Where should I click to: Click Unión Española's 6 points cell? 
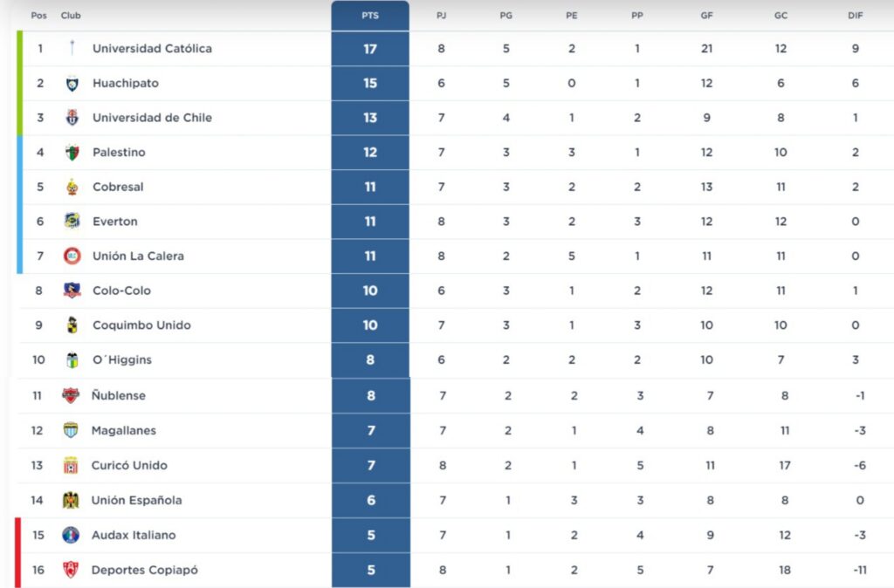pyautogui.click(x=371, y=500)
